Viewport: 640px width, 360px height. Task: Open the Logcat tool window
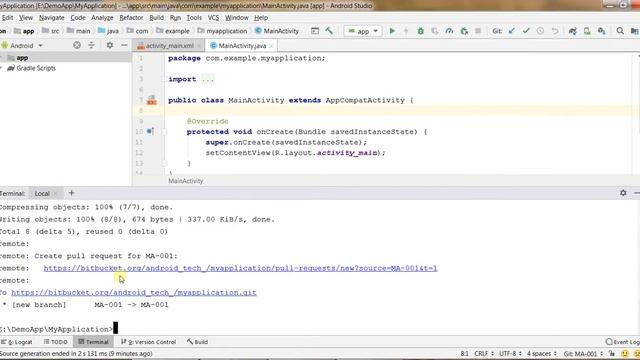pyautogui.click(x=17, y=342)
